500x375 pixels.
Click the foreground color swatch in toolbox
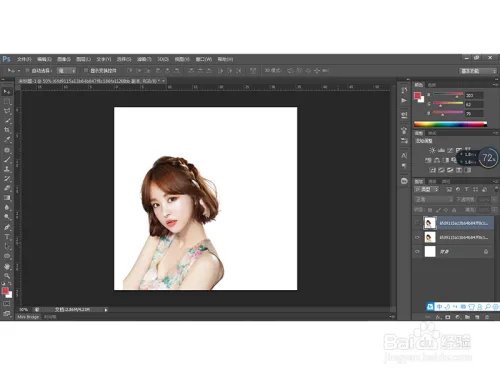(x=5, y=291)
